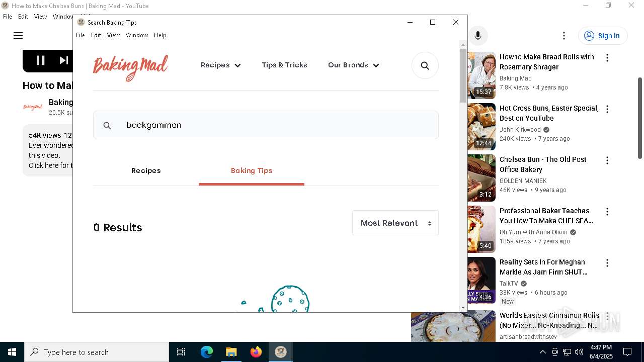The image size is (644, 362).
Task: Open options for Reality Sets In For Meghan video
Action: click(x=607, y=263)
